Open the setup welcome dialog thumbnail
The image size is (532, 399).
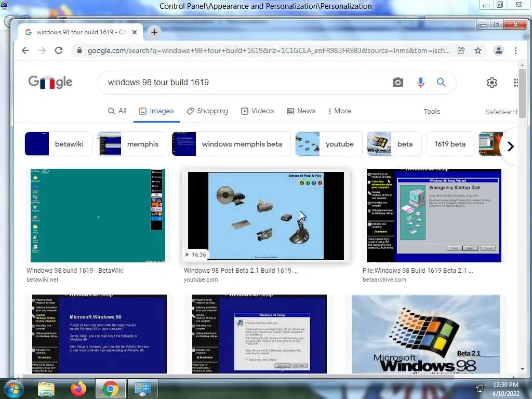point(259,334)
